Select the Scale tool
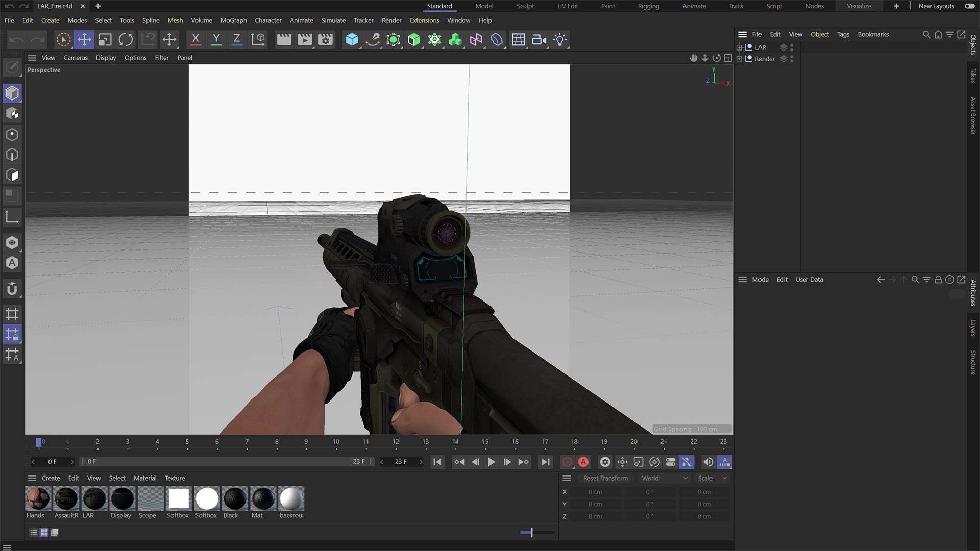Screen dimensions: 980x551 105,39
